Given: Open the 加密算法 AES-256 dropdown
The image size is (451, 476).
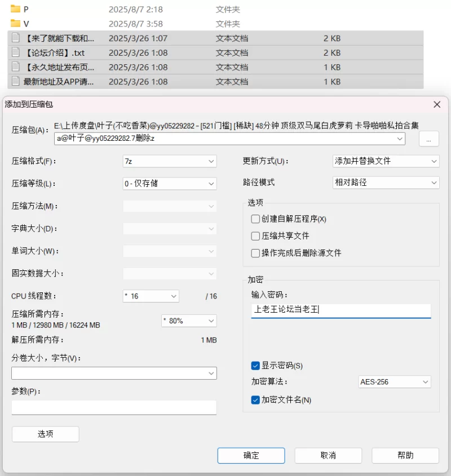Looking at the screenshot, I should [x=395, y=382].
